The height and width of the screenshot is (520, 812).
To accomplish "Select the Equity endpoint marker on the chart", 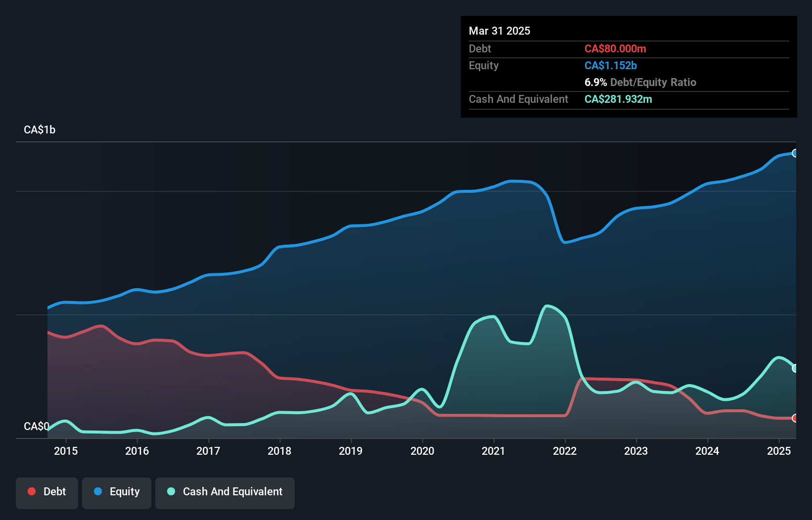I will coord(795,153).
